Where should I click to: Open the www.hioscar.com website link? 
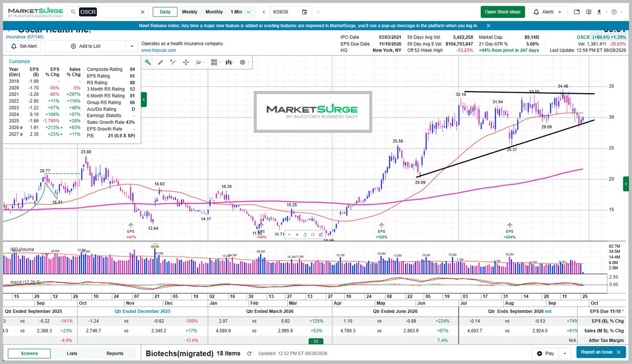pyautogui.click(x=158, y=51)
